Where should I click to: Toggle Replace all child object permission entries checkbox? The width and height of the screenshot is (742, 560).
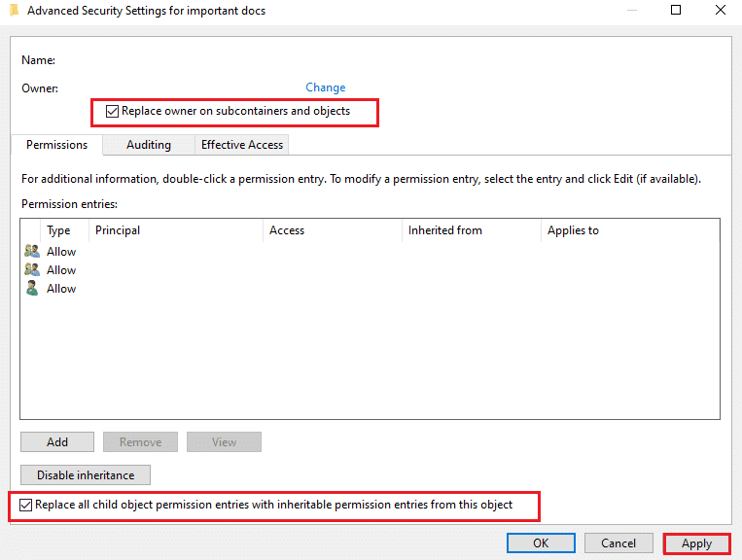point(25,506)
